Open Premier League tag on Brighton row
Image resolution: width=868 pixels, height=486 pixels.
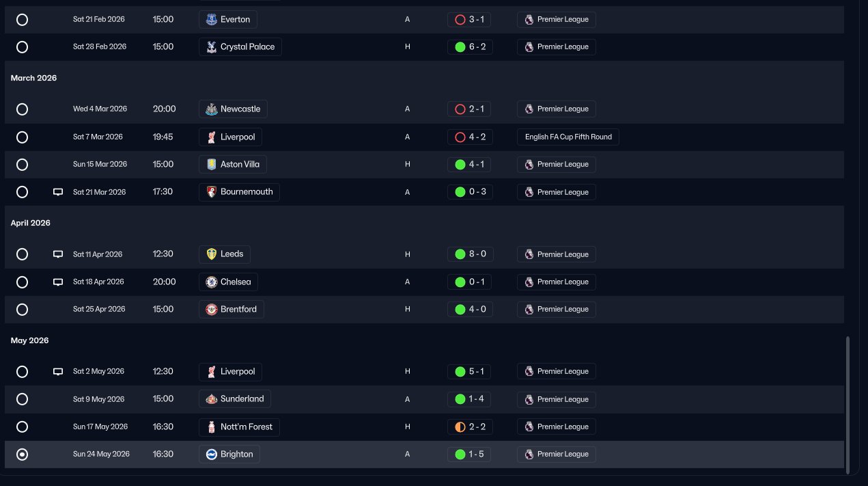pos(556,455)
